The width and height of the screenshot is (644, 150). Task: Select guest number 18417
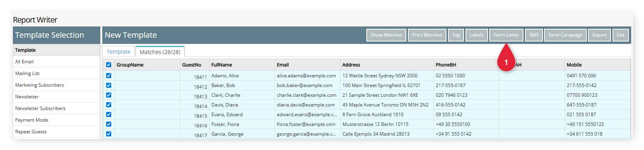coord(200,136)
